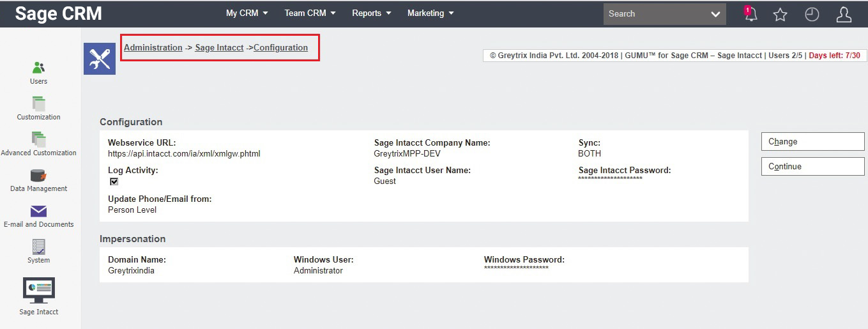Click the Administration breadcrumb link
This screenshot has width=868, height=329.
(x=153, y=48)
